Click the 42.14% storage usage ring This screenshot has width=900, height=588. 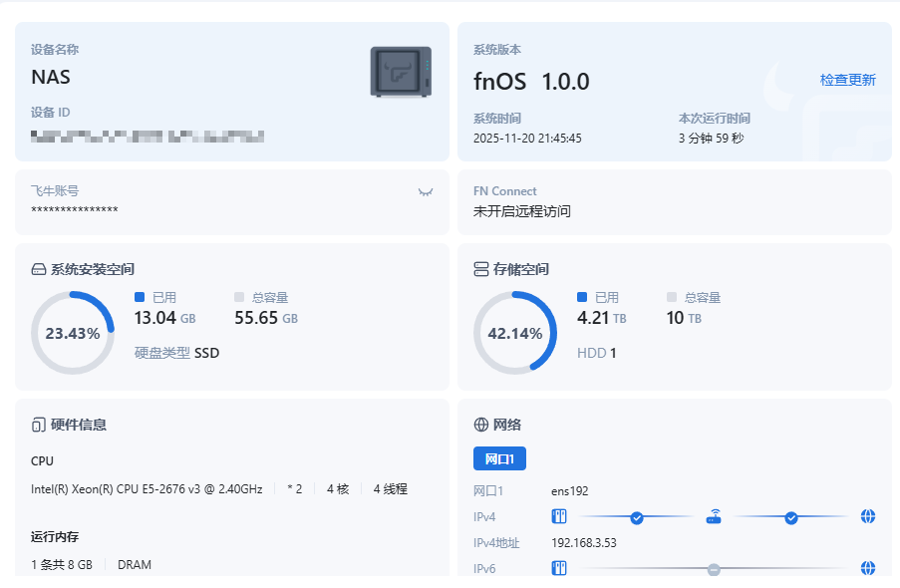tap(515, 333)
